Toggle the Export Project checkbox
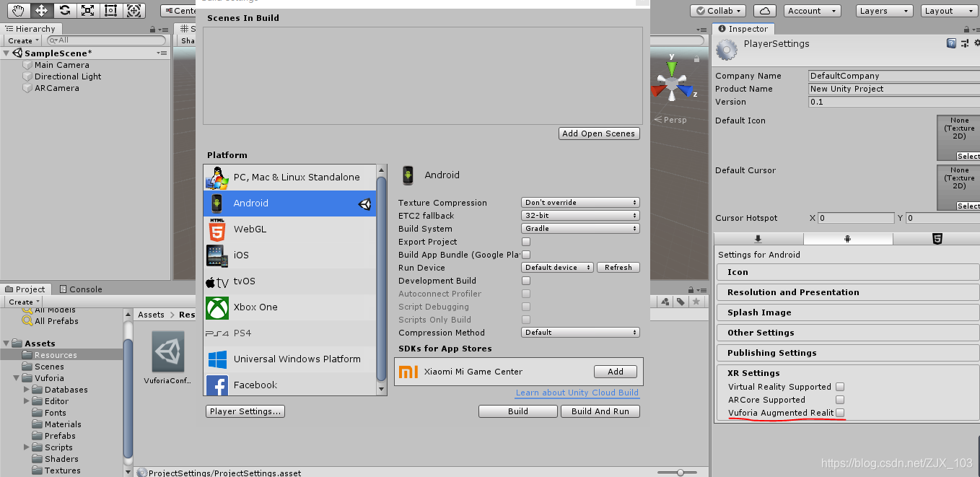This screenshot has height=477, width=980. [x=526, y=242]
